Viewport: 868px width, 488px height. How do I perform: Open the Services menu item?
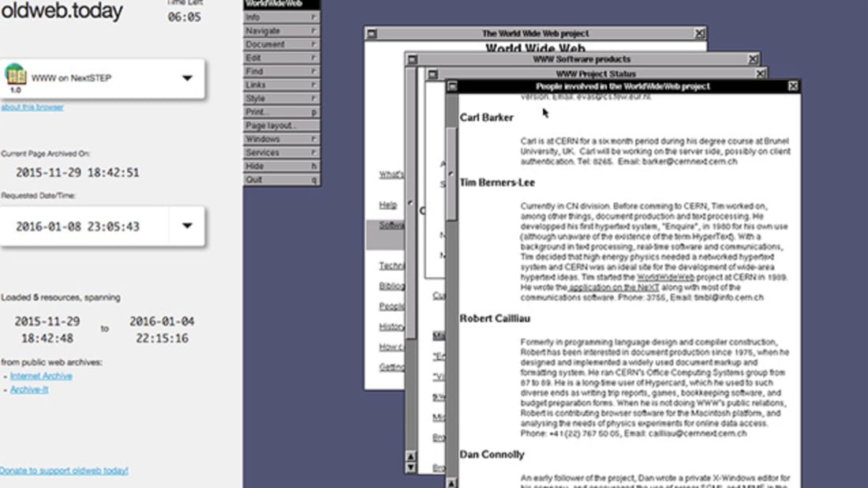coord(281,152)
